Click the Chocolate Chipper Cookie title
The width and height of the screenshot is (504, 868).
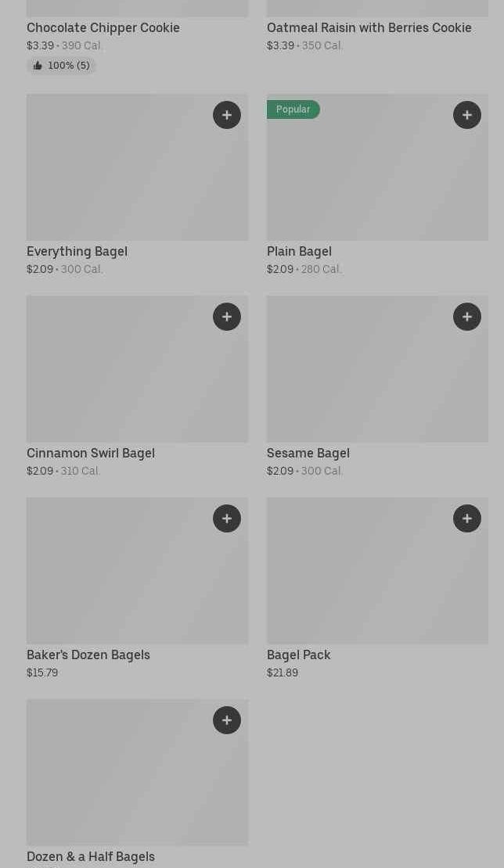click(x=103, y=28)
